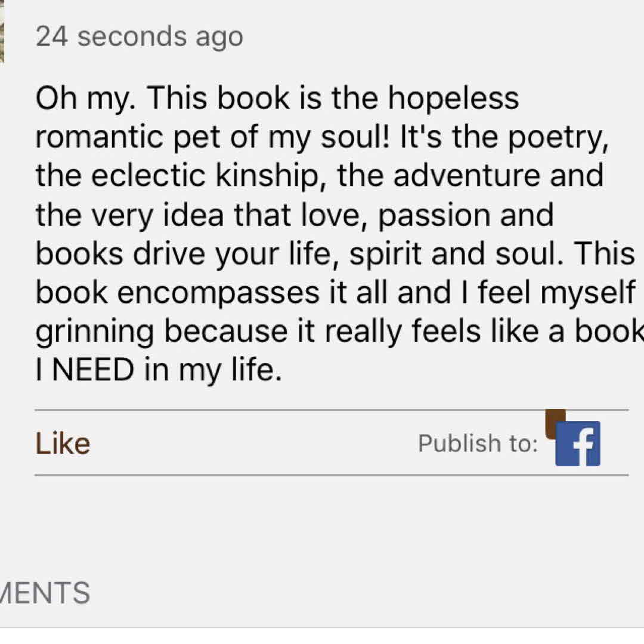Click the Facebook publish icon
This screenshot has height=644, width=644.
click(577, 443)
